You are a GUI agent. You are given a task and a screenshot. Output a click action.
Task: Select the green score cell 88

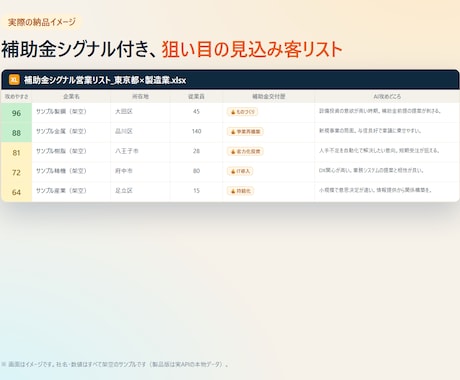tap(16, 133)
